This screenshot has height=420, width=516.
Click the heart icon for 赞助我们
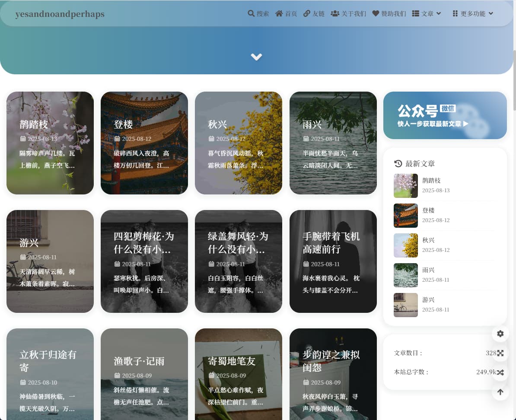[376, 13]
